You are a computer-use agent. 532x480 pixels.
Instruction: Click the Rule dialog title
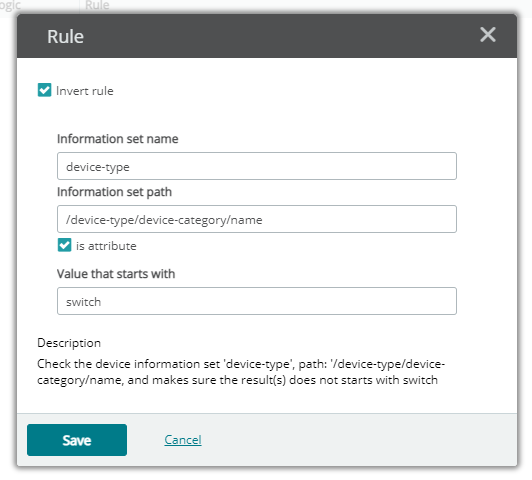65,36
